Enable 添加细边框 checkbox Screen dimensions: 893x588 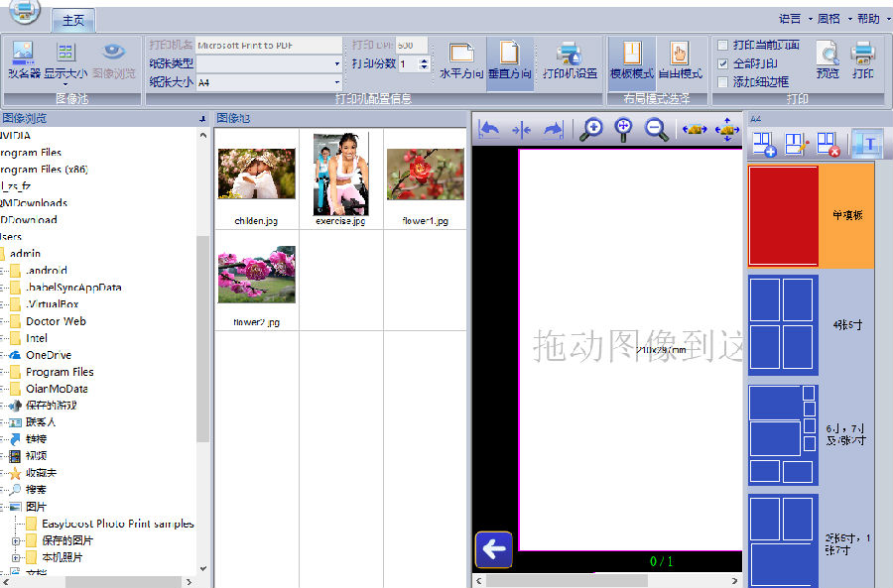(x=722, y=82)
